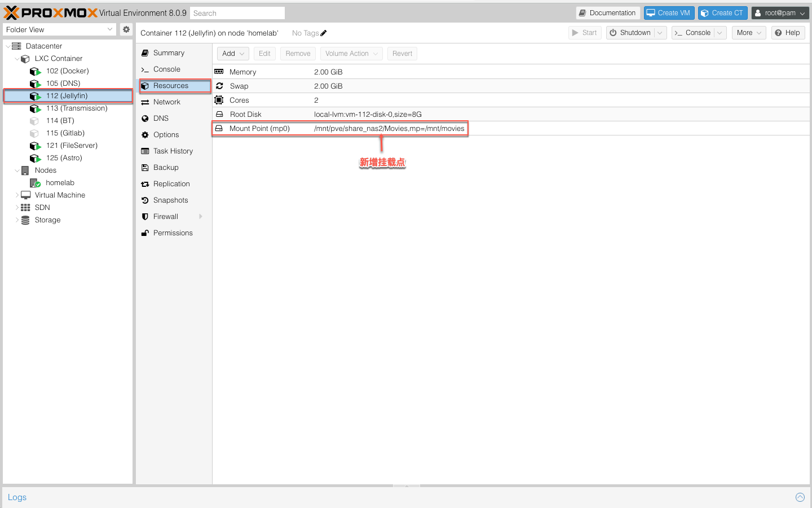Click the Astro container icon

35,158
